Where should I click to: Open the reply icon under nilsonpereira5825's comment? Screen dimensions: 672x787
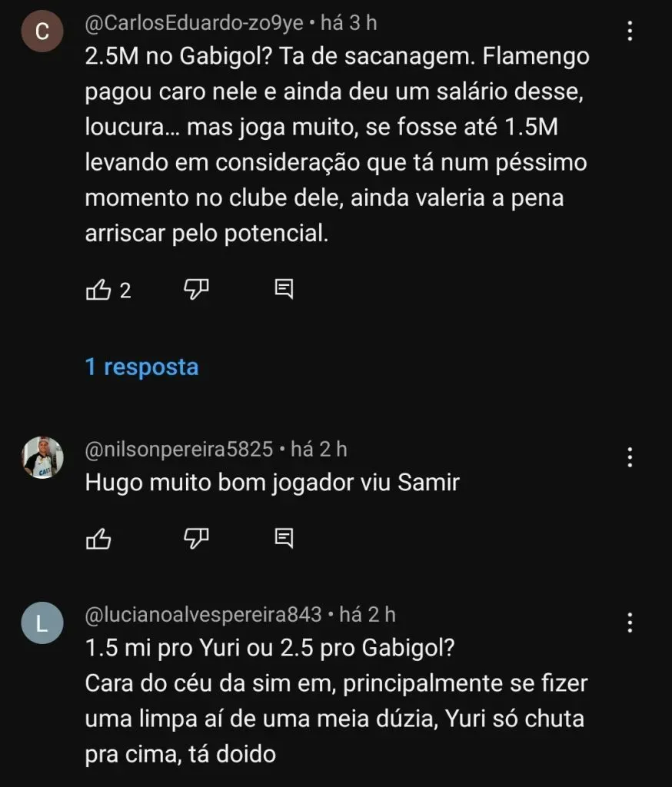[x=284, y=539]
